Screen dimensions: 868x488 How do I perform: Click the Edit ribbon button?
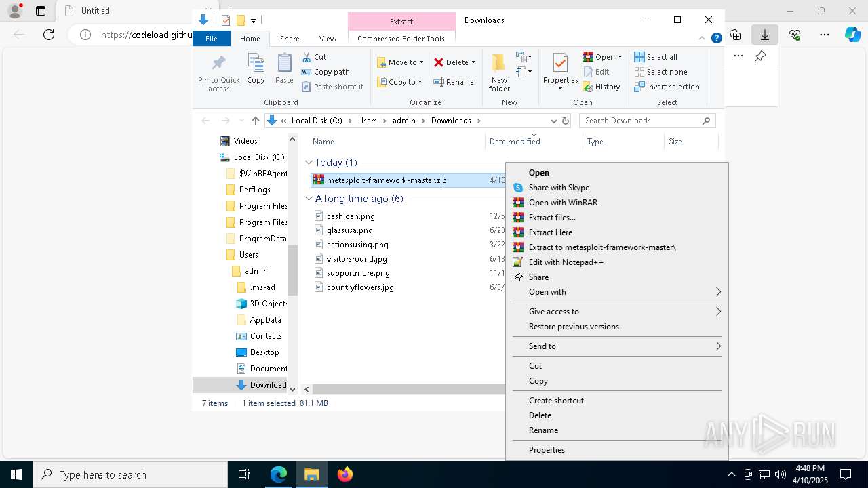(x=595, y=72)
